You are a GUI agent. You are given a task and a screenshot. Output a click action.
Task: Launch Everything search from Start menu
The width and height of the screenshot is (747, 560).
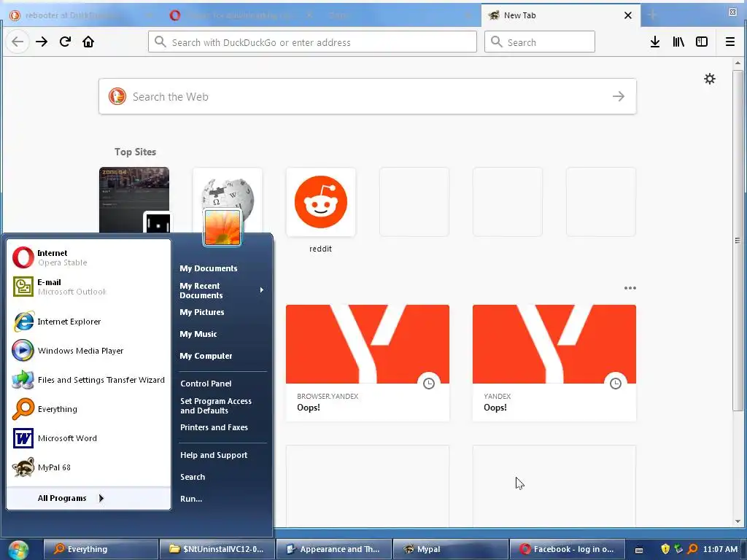click(88, 408)
